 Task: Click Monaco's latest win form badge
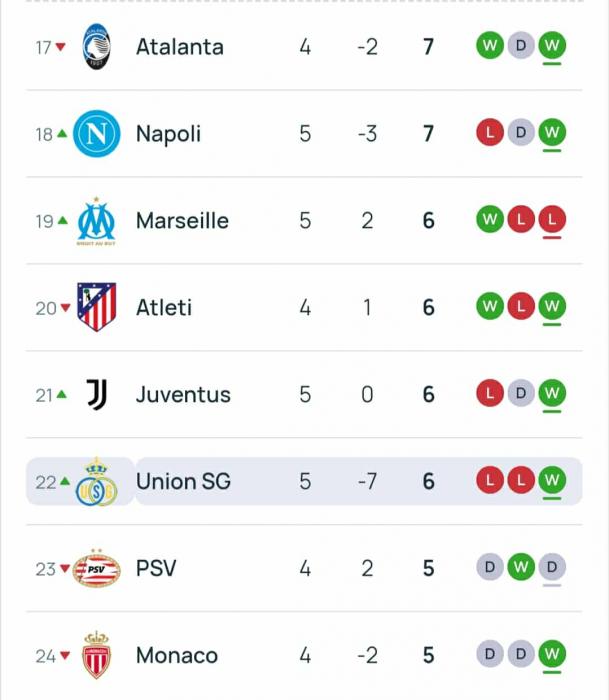(x=551, y=654)
